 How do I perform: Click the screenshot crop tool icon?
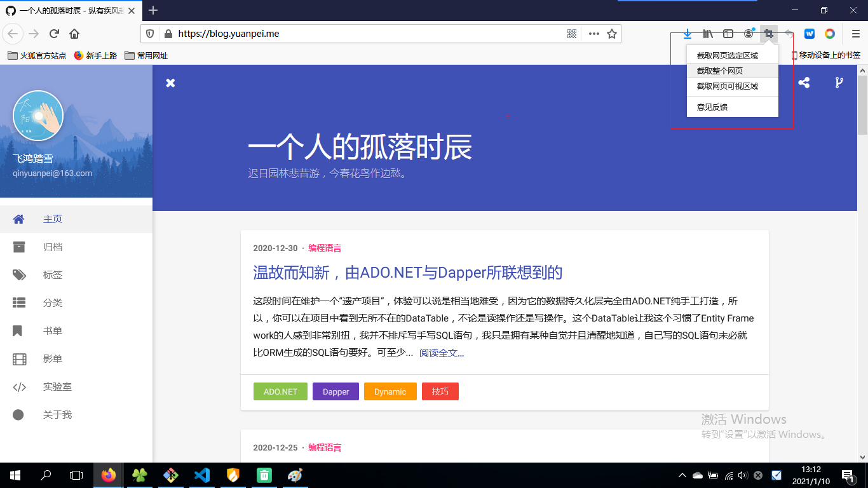pyautogui.click(x=769, y=34)
